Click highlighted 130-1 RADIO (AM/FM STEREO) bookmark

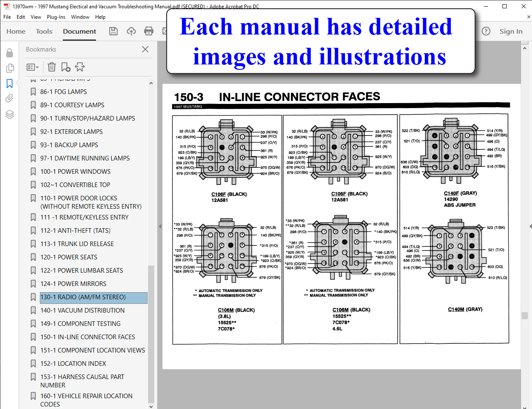click(x=94, y=297)
